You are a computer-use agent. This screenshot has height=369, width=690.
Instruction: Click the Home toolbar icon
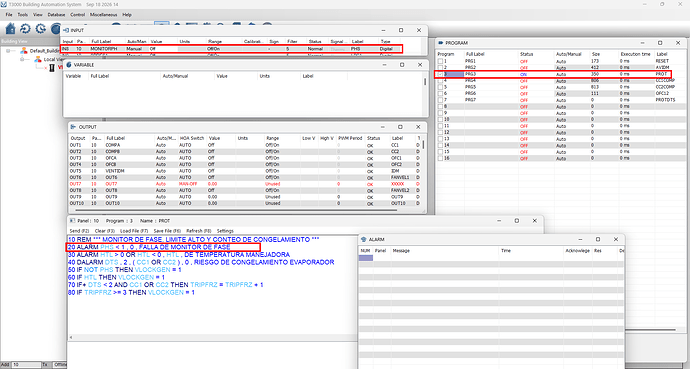coord(10,29)
